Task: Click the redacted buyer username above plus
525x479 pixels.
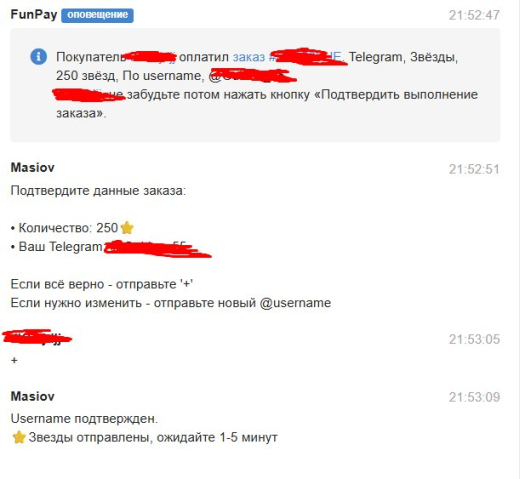Action: 37,337
